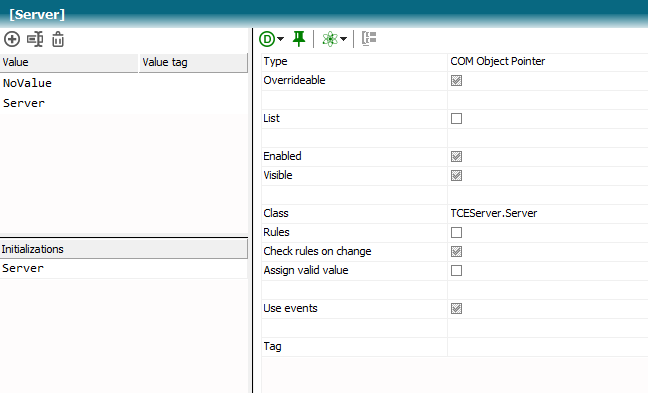Image resolution: width=648 pixels, height=393 pixels.
Task: Click the green pin icon
Action: (299, 39)
